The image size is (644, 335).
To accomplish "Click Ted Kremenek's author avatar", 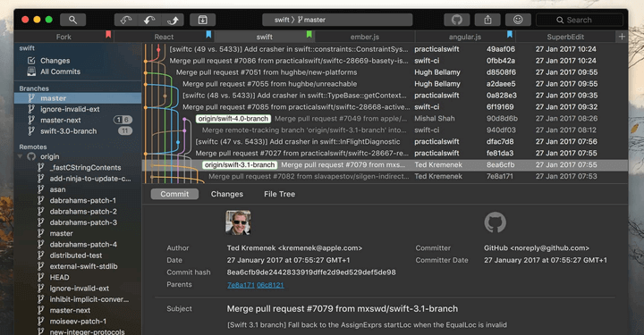I will click(x=238, y=222).
